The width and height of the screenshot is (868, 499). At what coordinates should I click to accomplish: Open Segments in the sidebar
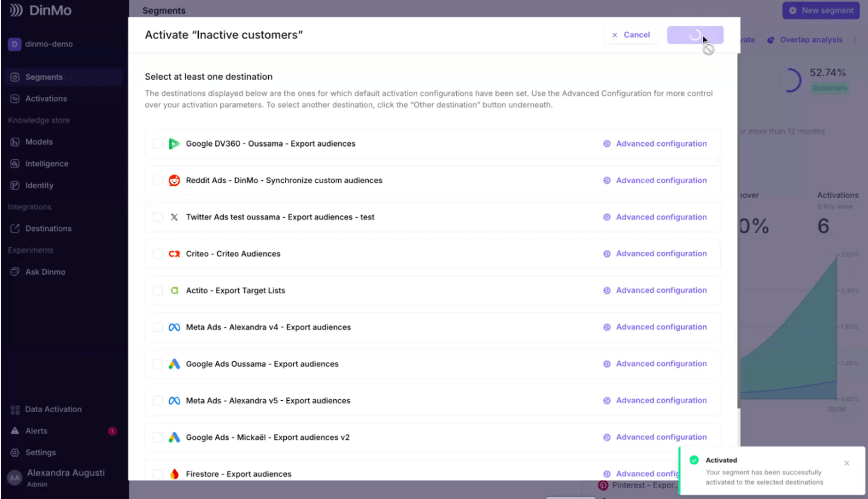pos(63,77)
